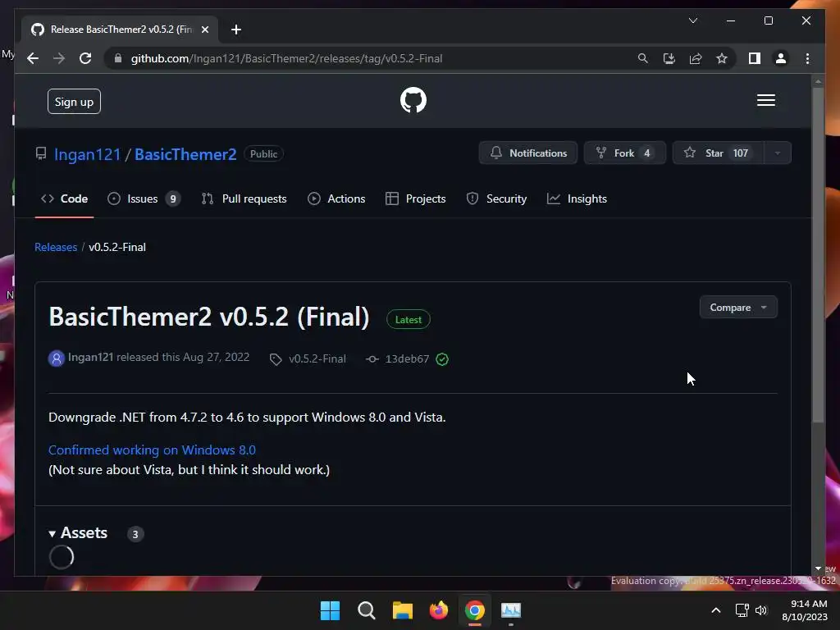Click the Latest release badge
Image resolution: width=840 pixels, height=630 pixels.
tap(409, 320)
